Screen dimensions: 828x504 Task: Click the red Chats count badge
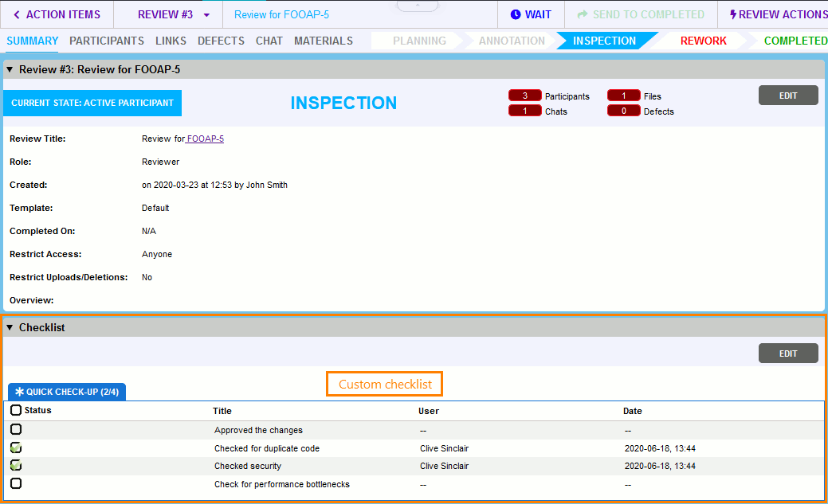[524, 111]
